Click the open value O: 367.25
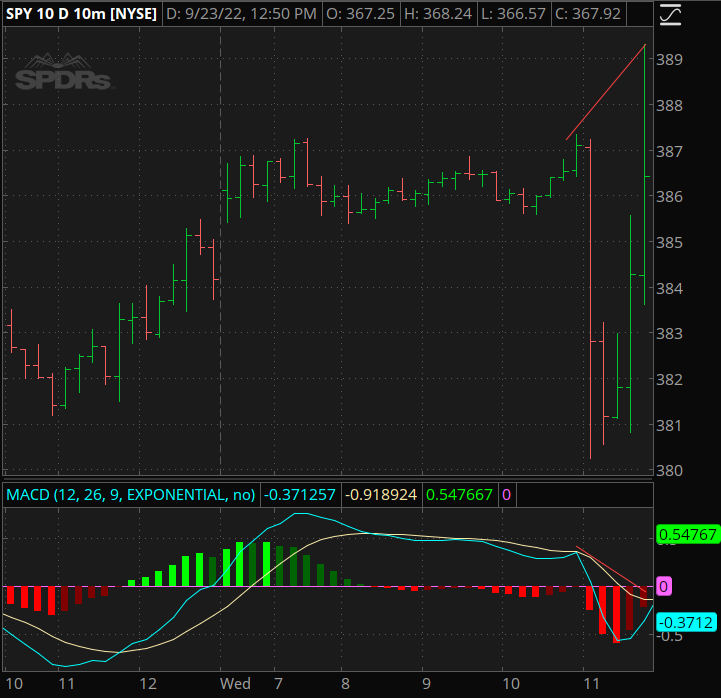 coord(360,14)
